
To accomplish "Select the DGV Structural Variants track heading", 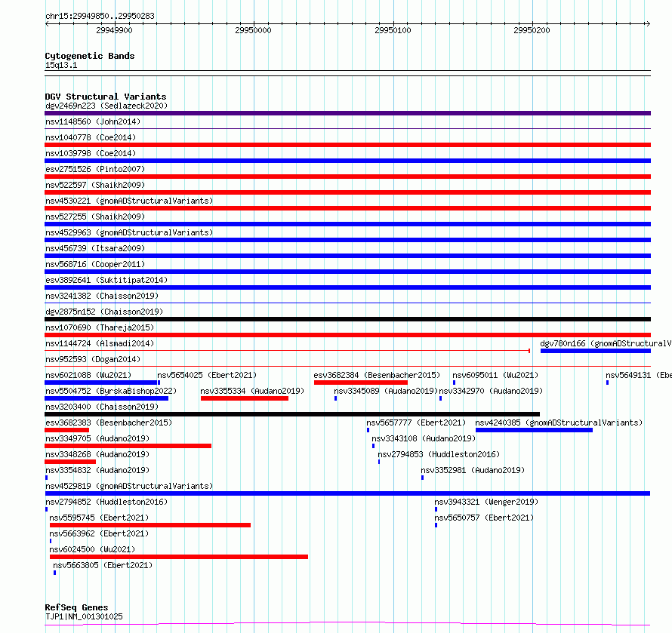I will 106,97.
